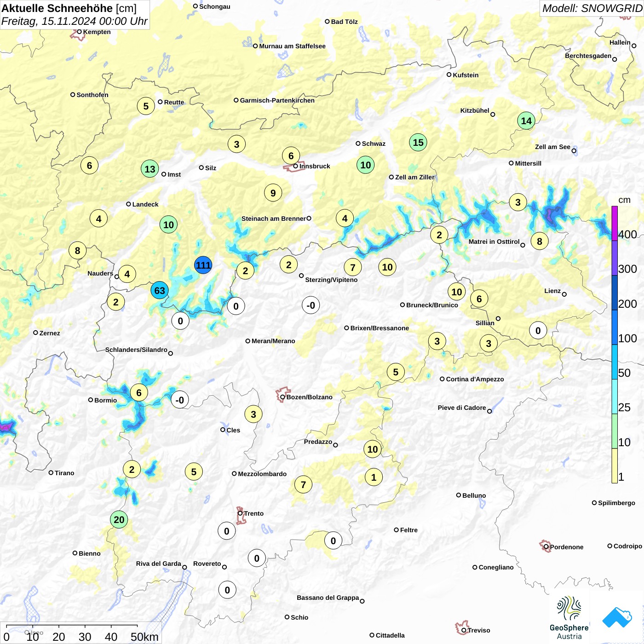The image size is (644, 644).
Task: Click the magenta legend band above 400
Action: click(x=615, y=223)
